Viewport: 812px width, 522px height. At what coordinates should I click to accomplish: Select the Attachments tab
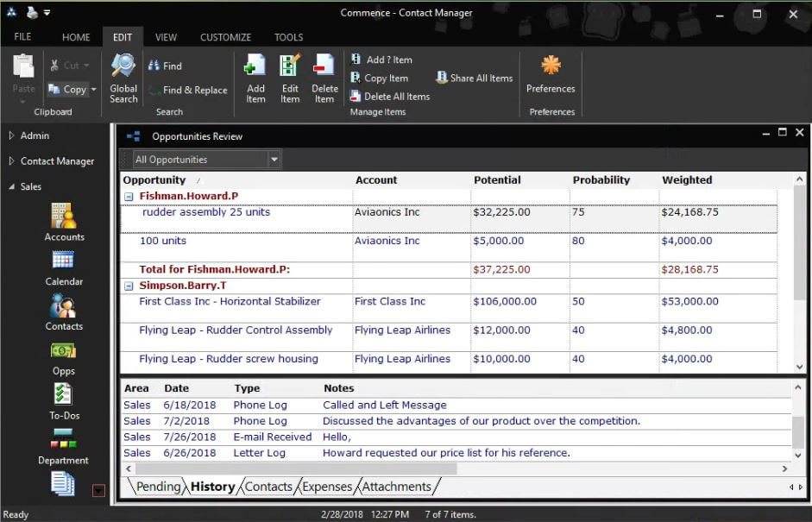(396, 487)
